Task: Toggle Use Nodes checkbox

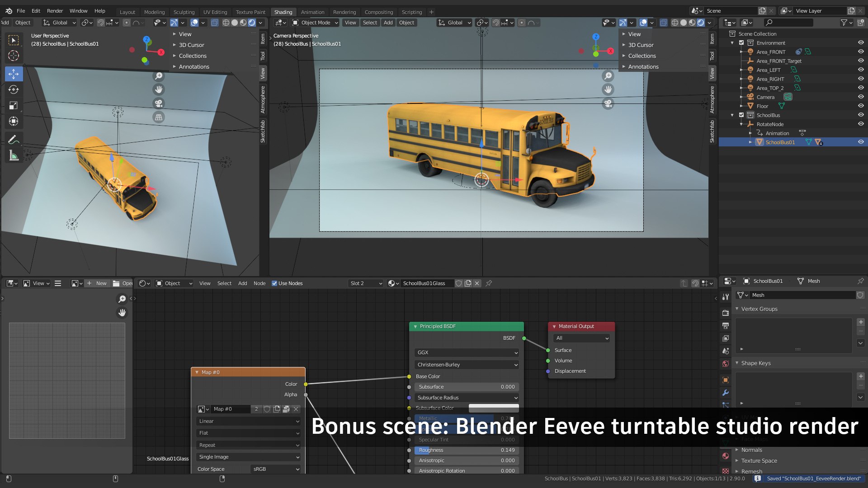Action: coord(274,283)
